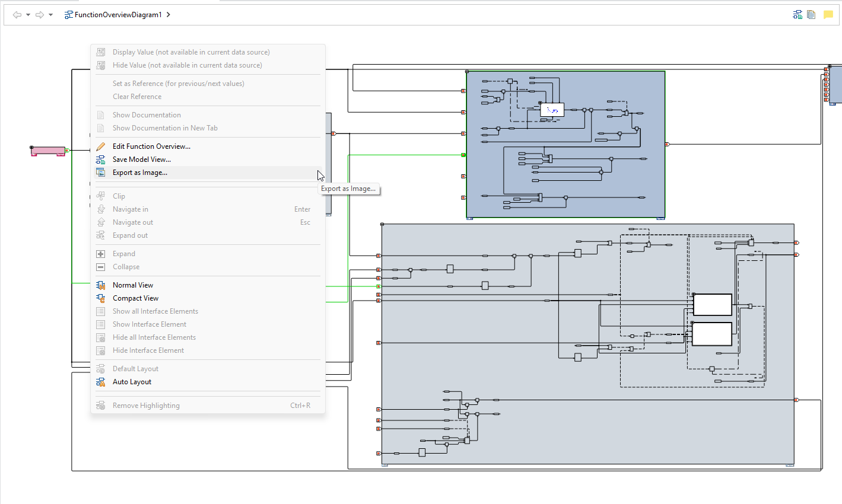Open the back navigation dropdown arrow
Viewport: 842px width, 504px height.
pyautogui.click(x=27, y=14)
